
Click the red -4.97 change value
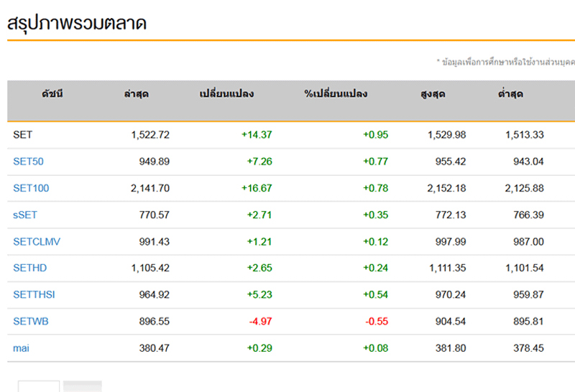[x=259, y=321]
